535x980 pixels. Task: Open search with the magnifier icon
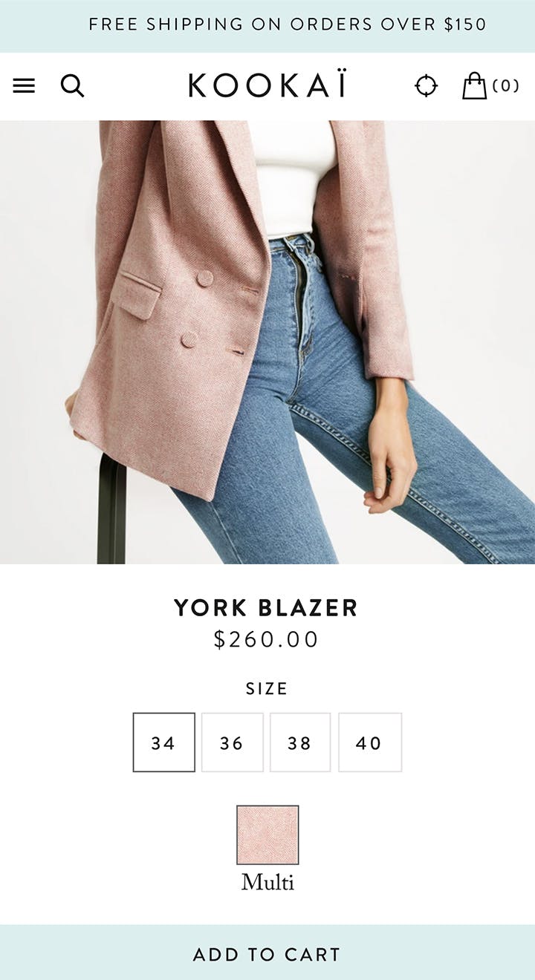coord(72,86)
